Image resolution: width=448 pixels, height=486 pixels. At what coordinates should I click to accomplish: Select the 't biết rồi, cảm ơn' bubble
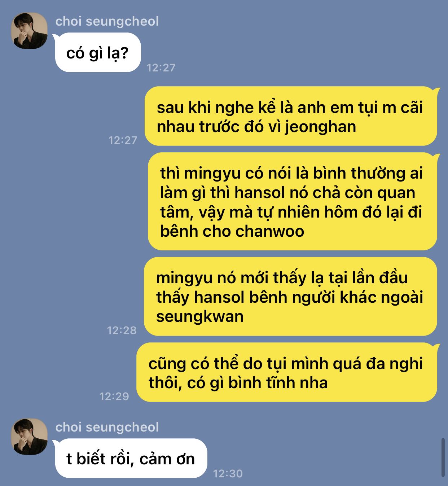click(130, 458)
